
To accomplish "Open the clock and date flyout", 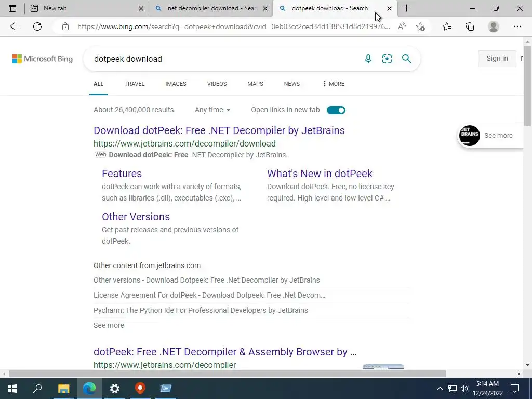I will pos(487,389).
